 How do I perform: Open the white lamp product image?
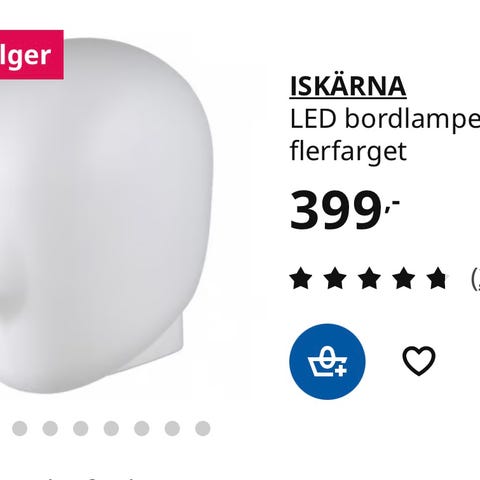click(106, 217)
